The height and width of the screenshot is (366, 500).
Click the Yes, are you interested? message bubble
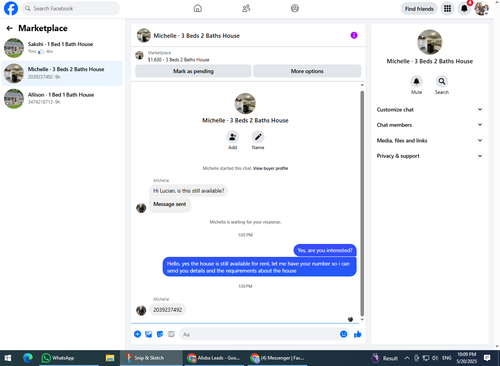[x=325, y=250]
